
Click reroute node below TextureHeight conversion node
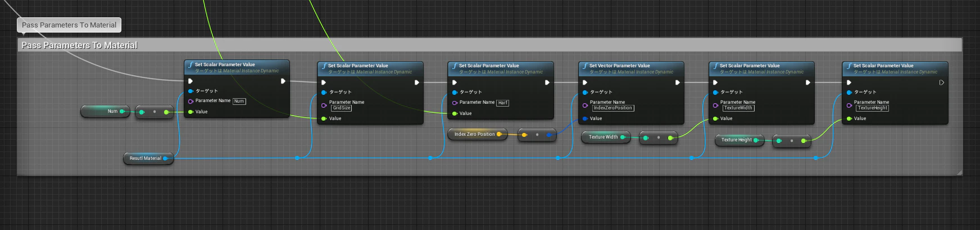pos(816,158)
